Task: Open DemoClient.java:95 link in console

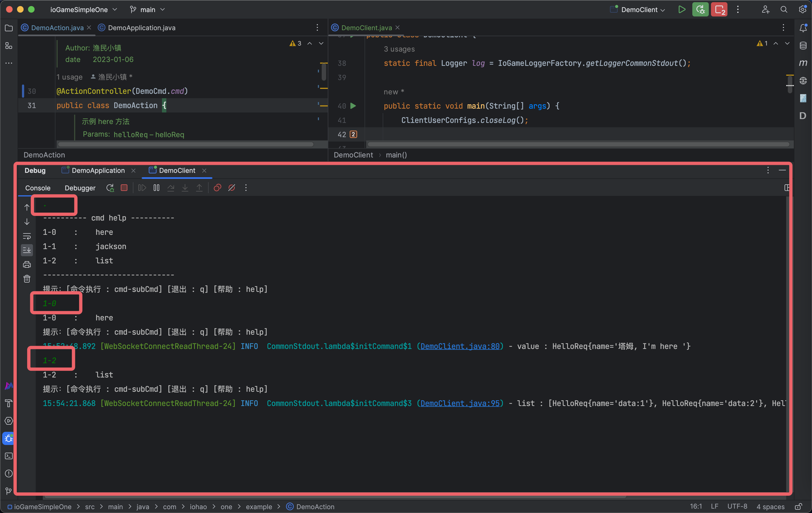Action: click(460, 403)
